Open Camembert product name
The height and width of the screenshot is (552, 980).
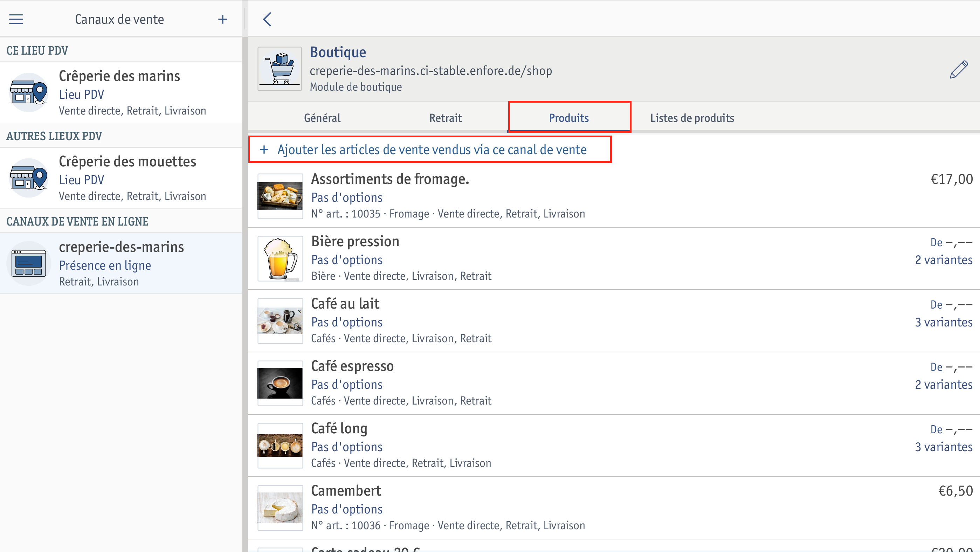[x=346, y=491]
